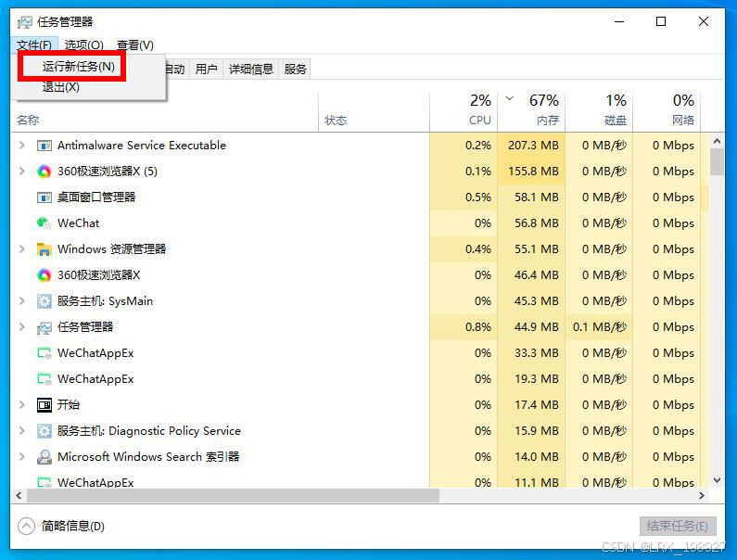Viewport: 737px width, 560px height.
Task: Switch to the 服务 tab
Action: [295, 70]
